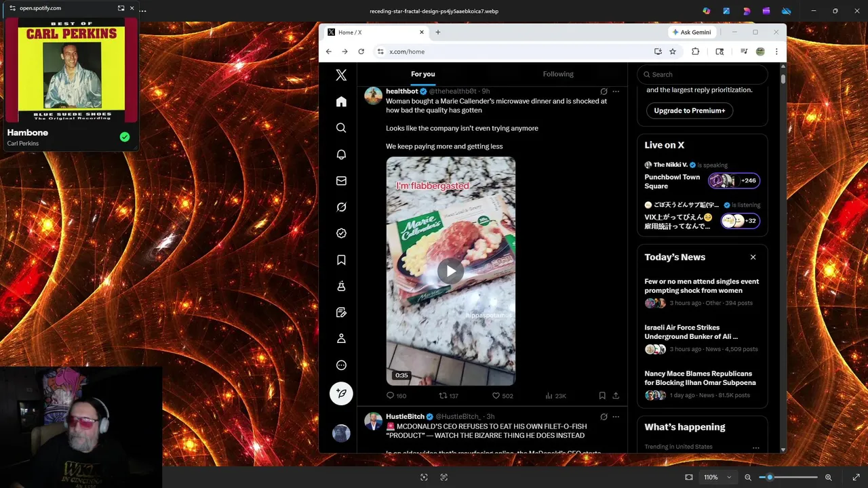The width and height of the screenshot is (868, 488).
Task: Open Chrome extensions puzzle icon
Action: coord(695,52)
